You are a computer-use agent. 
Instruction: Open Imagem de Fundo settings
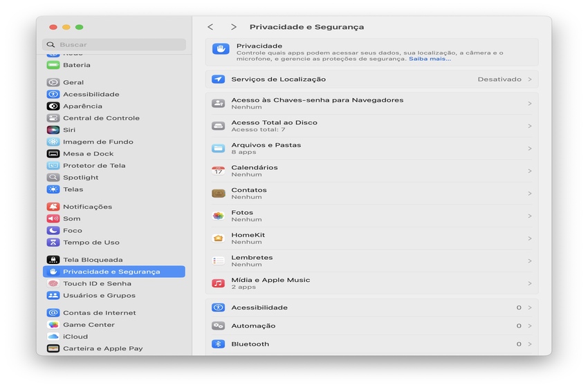114,142
